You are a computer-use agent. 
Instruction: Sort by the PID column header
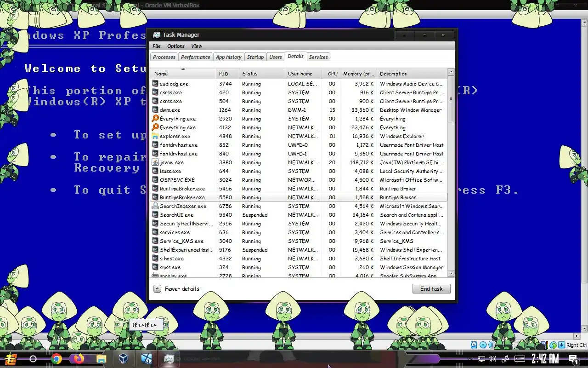228,74
